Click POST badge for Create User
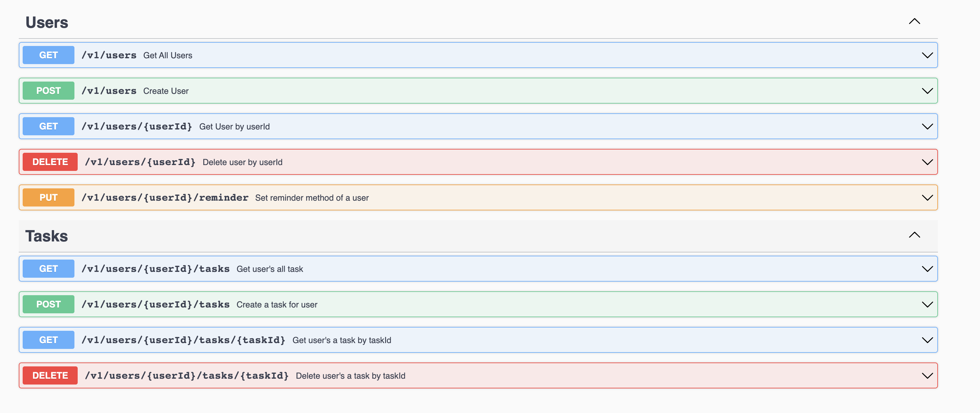The width and height of the screenshot is (980, 413). click(48, 91)
